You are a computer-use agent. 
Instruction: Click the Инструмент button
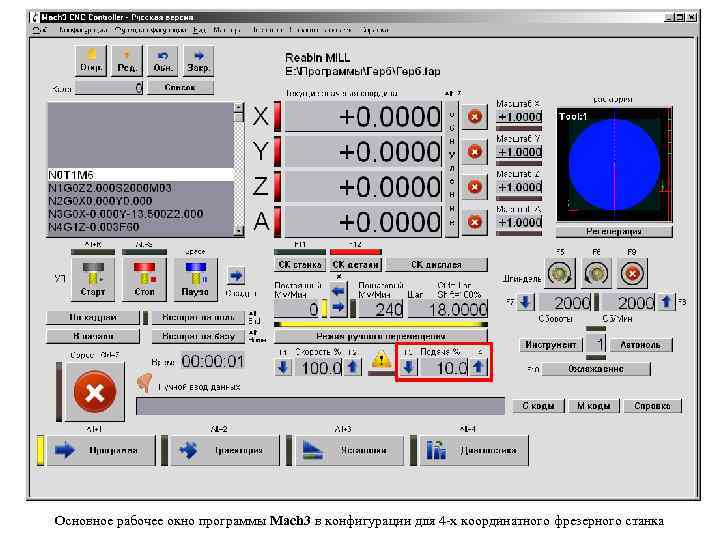551,344
